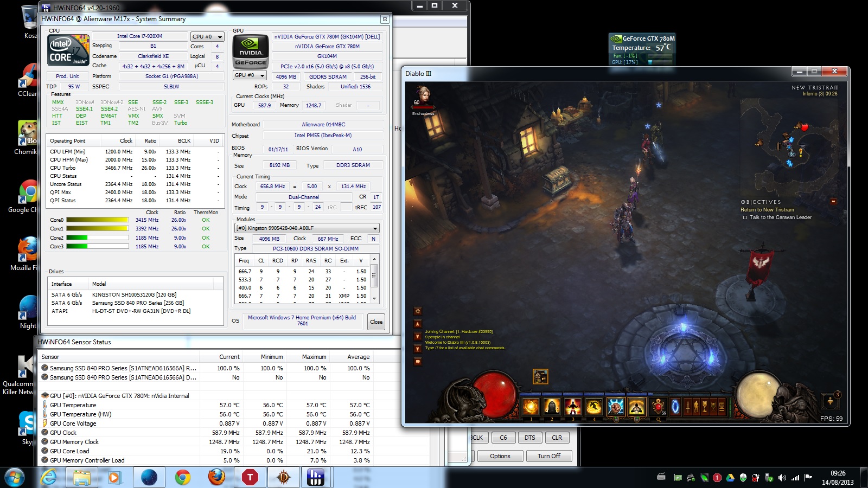Click the Average column header

[352, 357]
